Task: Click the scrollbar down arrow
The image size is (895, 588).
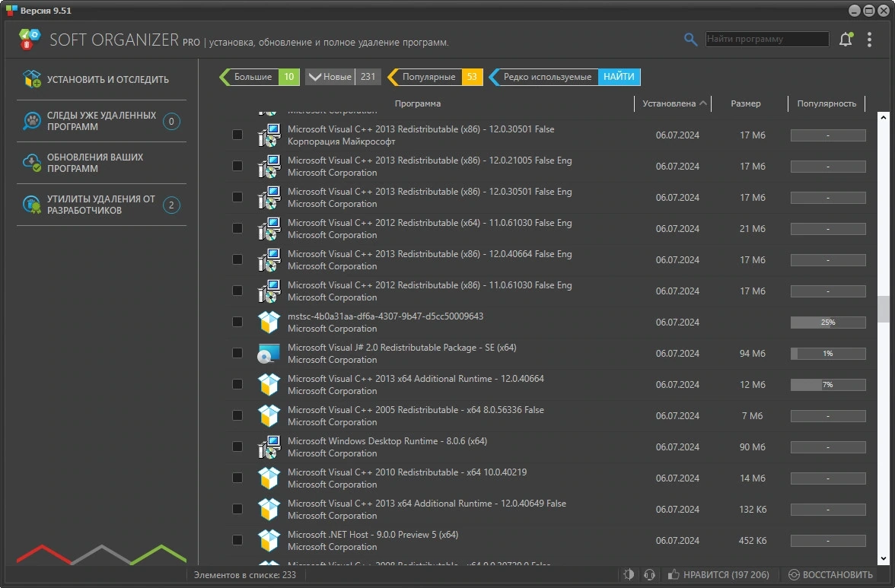Action: coord(884,559)
